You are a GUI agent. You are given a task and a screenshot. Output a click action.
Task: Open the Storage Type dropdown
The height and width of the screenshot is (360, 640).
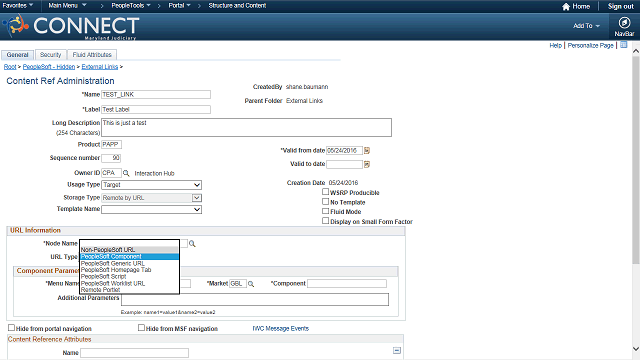(151, 198)
